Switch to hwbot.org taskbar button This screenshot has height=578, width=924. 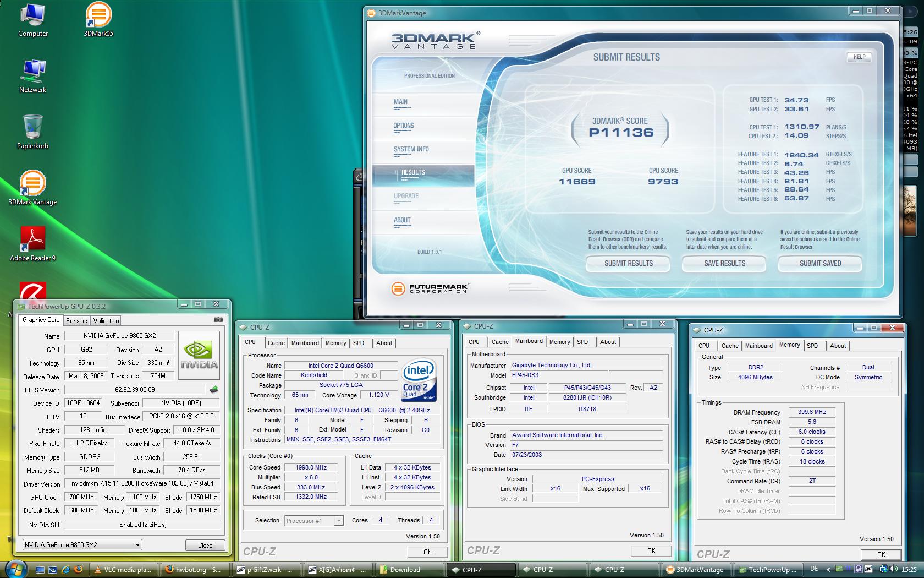pyautogui.click(x=194, y=570)
